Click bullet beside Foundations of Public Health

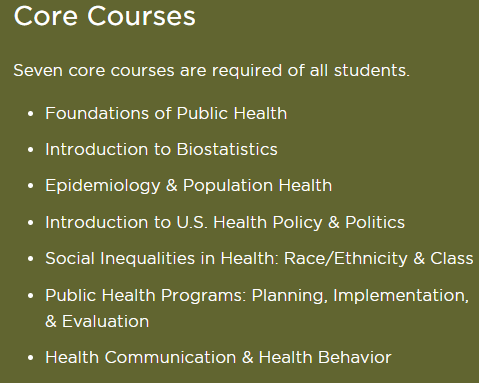pos(31,114)
